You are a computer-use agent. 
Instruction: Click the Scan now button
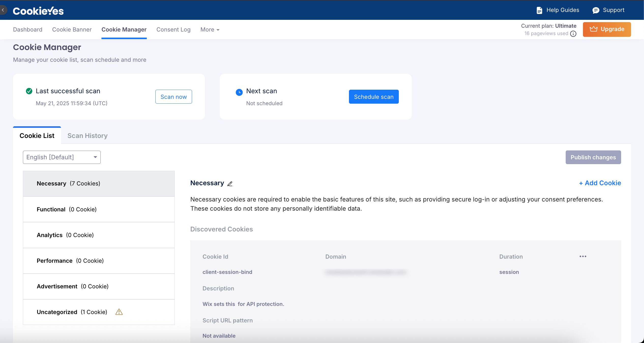pos(173,97)
